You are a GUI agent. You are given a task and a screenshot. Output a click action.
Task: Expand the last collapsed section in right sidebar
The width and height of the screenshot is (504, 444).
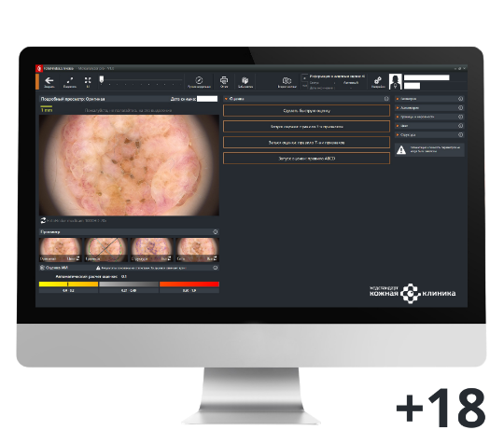(x=429, y=135)
